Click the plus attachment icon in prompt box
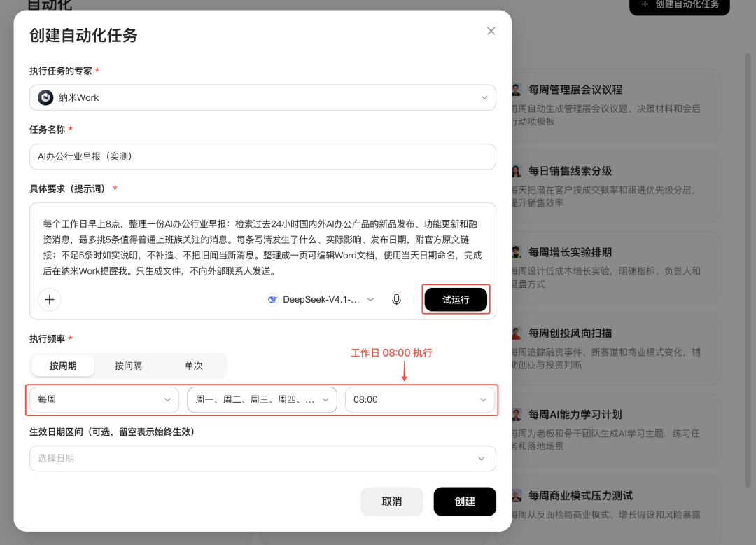Screen dimensions: 756x545 50,300
